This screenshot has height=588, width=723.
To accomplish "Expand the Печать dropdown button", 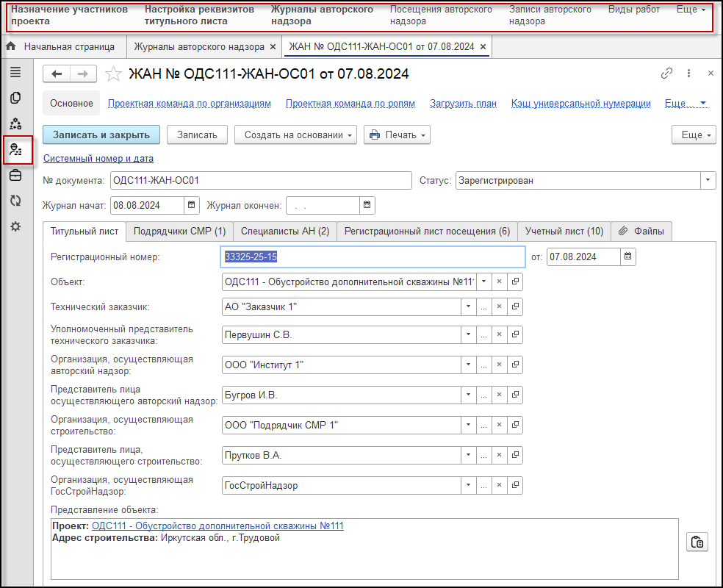I will pos(397,135).
